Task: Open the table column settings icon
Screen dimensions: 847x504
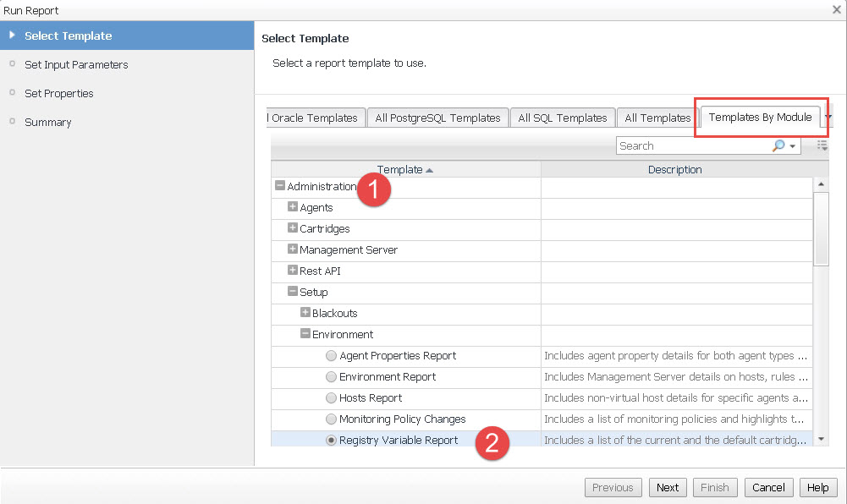Action: [822, 145]
